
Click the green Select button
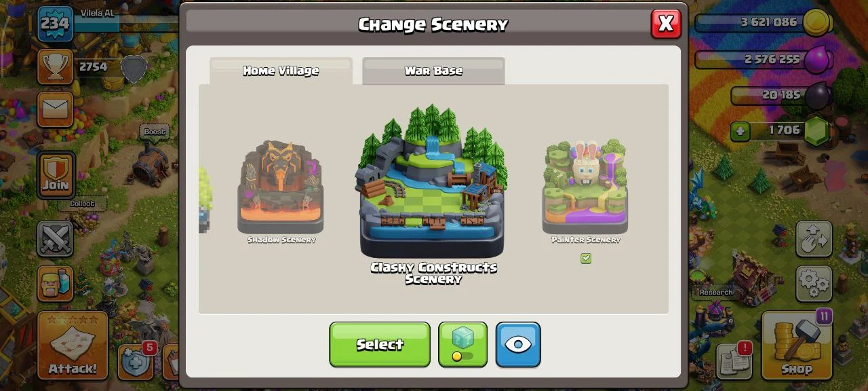tap(380, 344)
